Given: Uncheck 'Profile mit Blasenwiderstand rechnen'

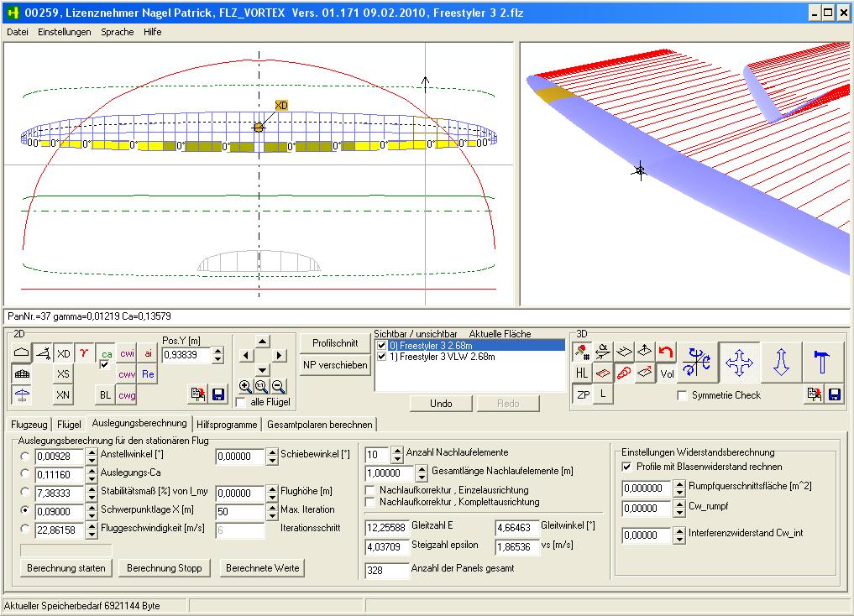Looking at the screenshot, I should pyautogui.click(x=627, y=467).
